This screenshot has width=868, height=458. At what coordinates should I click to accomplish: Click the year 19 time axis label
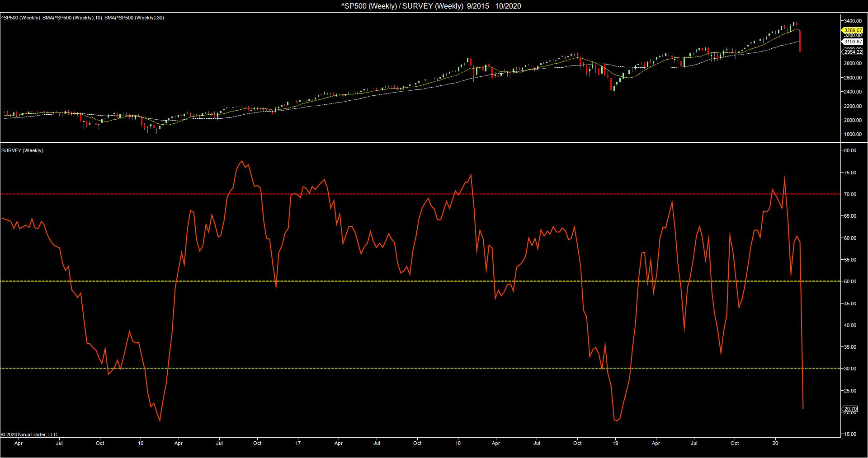(616, 443)
